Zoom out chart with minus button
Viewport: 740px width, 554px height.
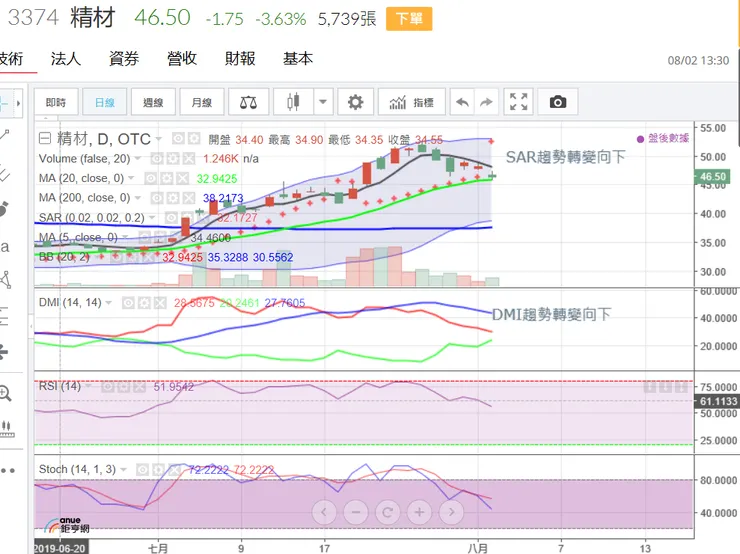point(356,512)
